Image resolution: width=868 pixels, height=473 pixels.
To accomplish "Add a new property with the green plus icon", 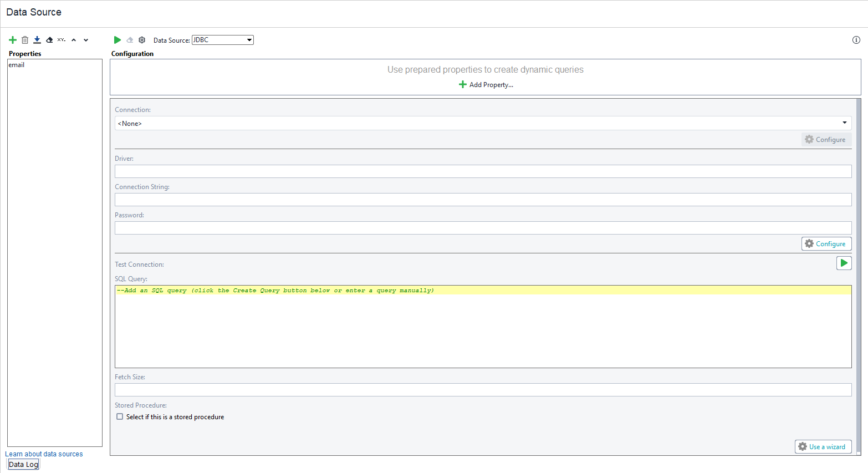I will point(12,39).
